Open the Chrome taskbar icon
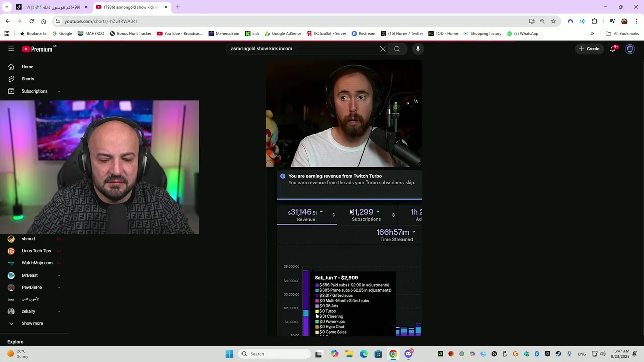Screen dimensions: 644x362 [393, 354]
